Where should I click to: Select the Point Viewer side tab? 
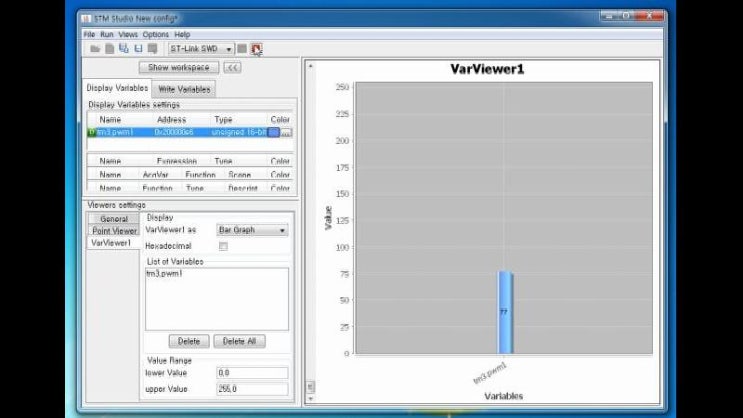(114, 231)
